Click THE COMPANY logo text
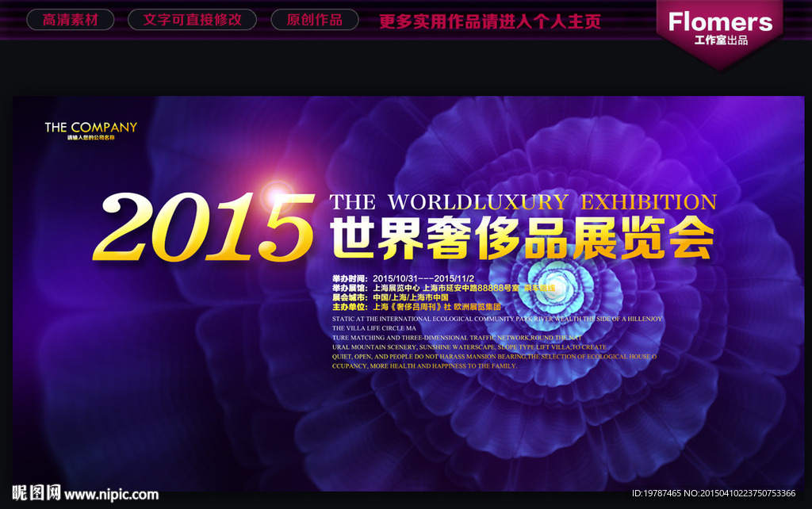The width and height of the screenshot is (812, 509). pyautogui.click(x=91, y=128)
